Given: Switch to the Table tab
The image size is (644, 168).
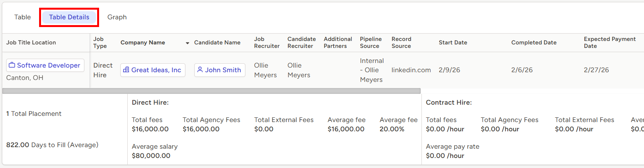Looking at the screenshot, I should pos(22,17).
